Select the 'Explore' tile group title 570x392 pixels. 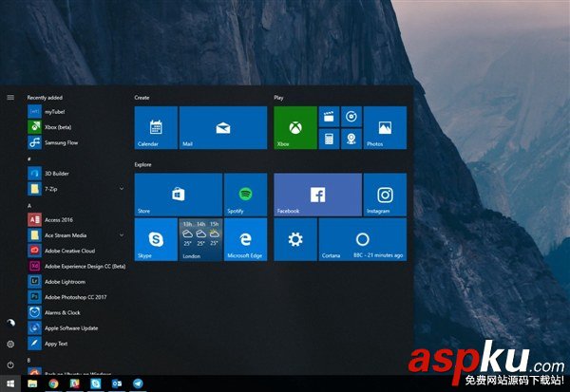click(x=142, y=164)
